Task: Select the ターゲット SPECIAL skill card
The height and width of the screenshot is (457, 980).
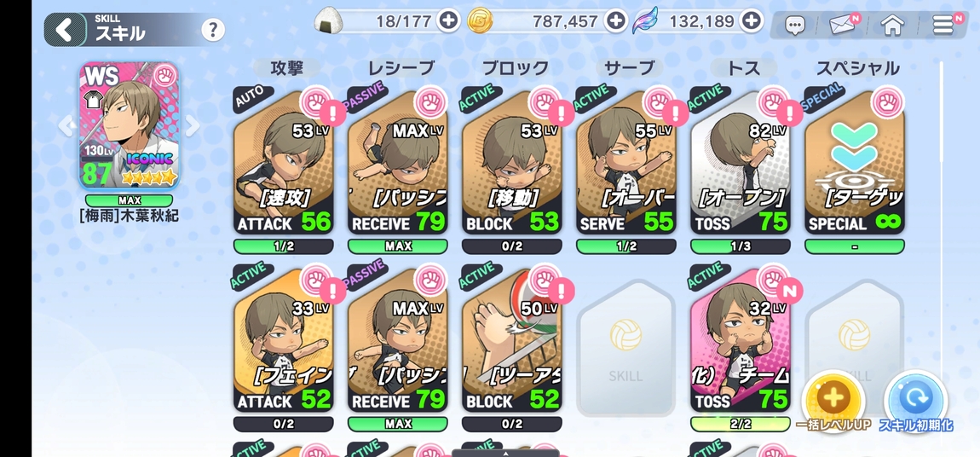Action: (x=855, y=163)
